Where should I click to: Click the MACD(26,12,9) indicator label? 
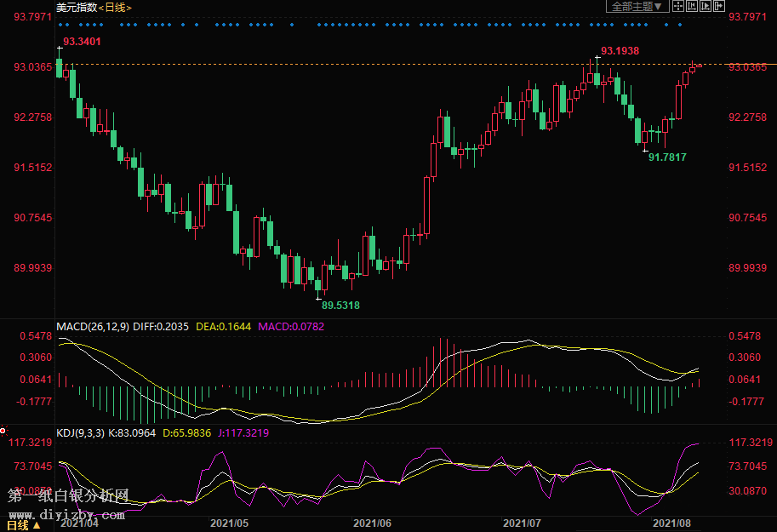tap(93, 326)
